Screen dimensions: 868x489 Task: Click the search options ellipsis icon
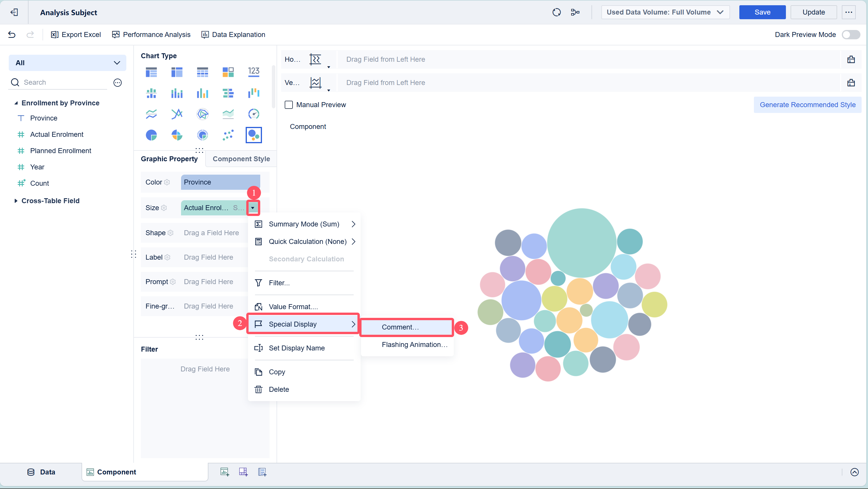tap(117, 83)
